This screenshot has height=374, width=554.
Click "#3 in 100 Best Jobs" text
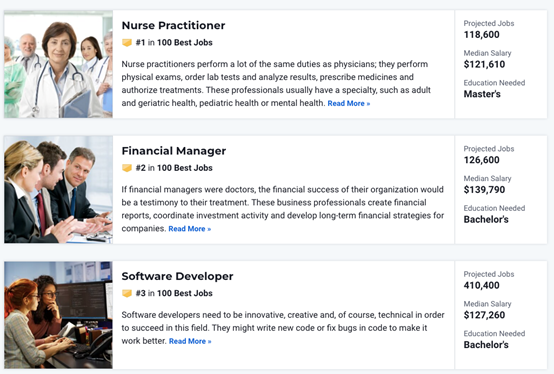tap(174, 293)
